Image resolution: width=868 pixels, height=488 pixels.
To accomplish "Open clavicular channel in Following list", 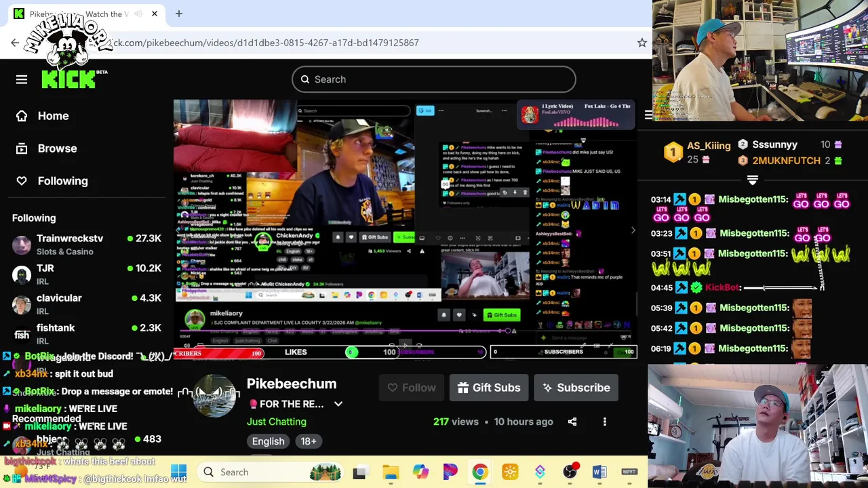I will [87, 304].
